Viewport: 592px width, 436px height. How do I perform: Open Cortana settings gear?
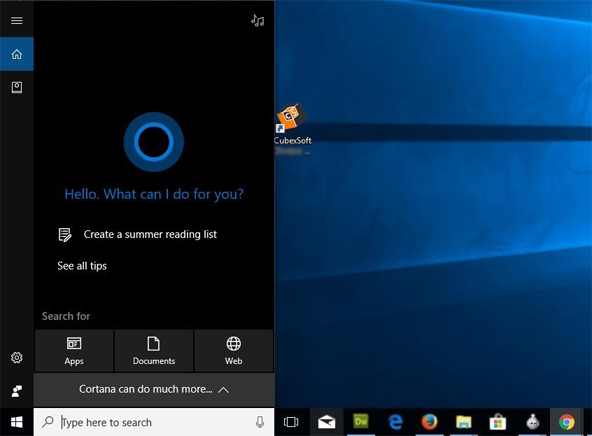tap(17, 357)
